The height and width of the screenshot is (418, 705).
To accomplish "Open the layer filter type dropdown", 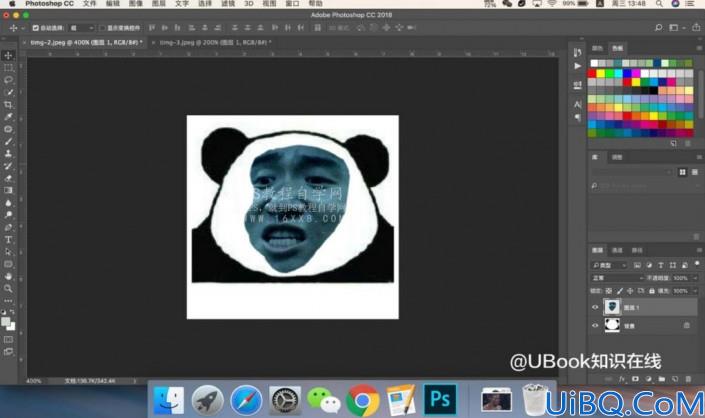I will [609, 265].
